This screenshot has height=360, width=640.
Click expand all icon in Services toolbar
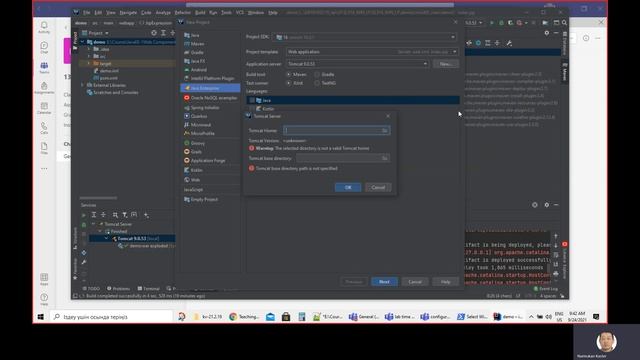tap(94, 215)
